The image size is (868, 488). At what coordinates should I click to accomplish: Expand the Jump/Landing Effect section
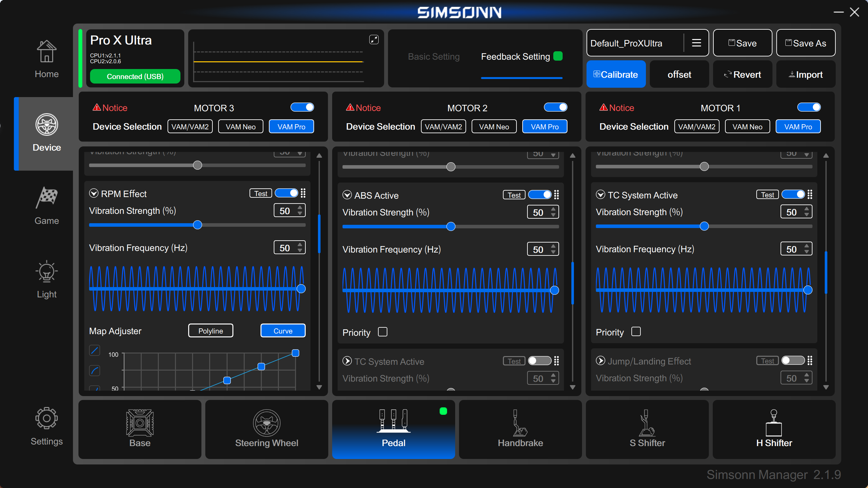click(x=600, y=361)
